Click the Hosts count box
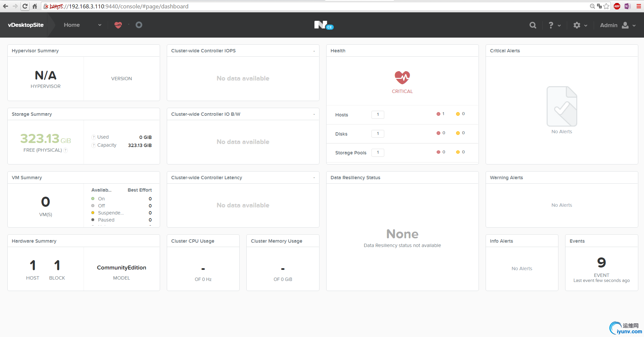 pos(378,114)
